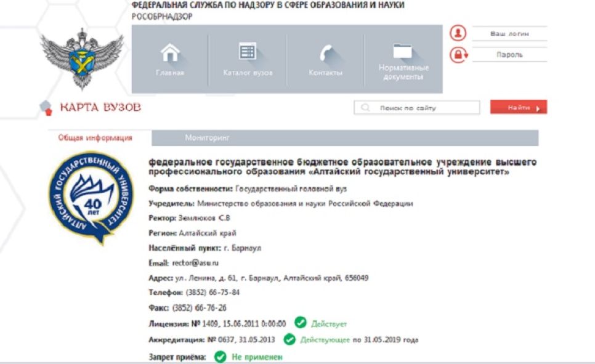Viewport: 595px width, 364px height.
Task: Click the region value Алтайский край
Action: point(208,233)
